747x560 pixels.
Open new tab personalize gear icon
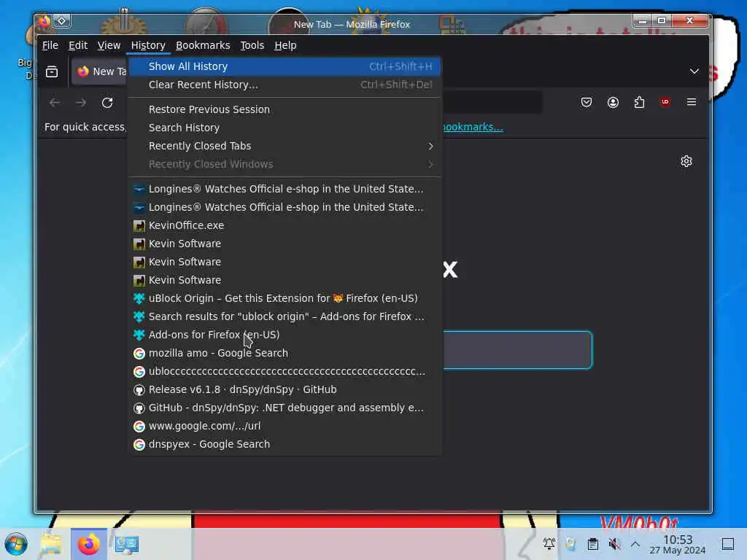click(x=686, y=161)
